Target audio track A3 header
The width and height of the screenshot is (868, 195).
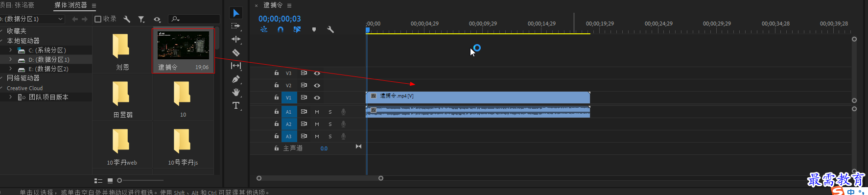pos(289,136)
